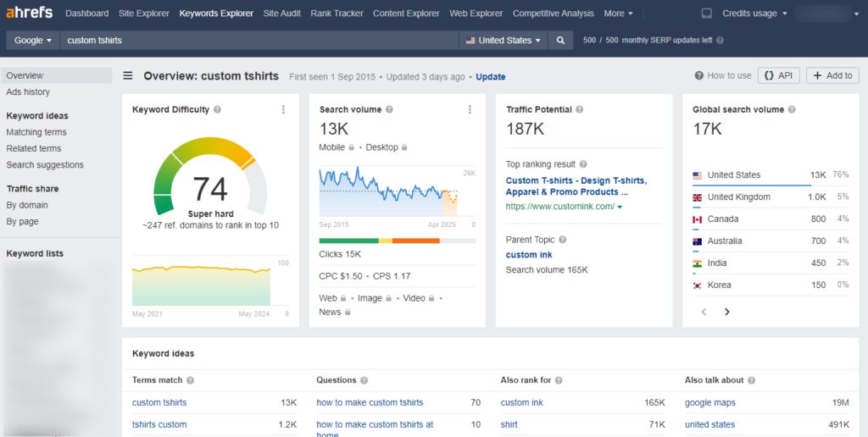Open Matching terms in sidebar
868x437 pixels.
[36, 132]
